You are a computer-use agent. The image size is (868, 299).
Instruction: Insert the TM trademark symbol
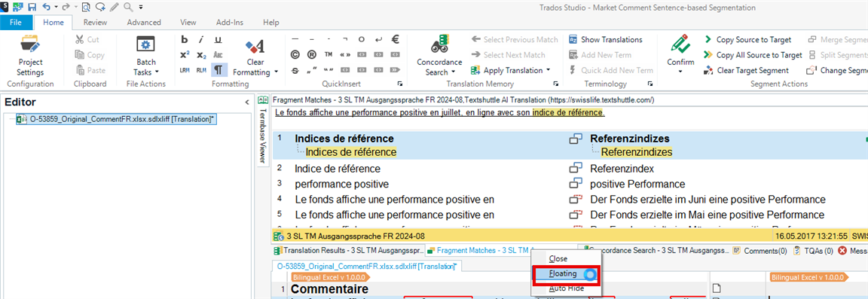[329, 55]
